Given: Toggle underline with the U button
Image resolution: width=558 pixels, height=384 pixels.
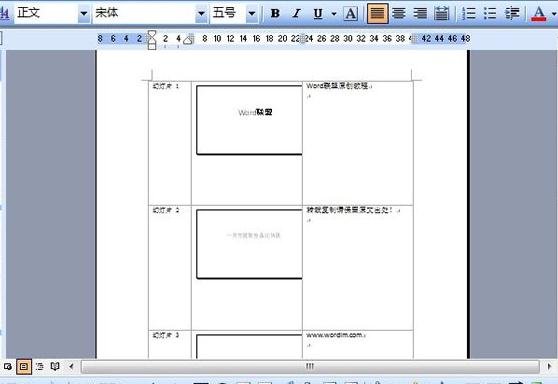Looking at the screenshot, I should coord(318,14).
